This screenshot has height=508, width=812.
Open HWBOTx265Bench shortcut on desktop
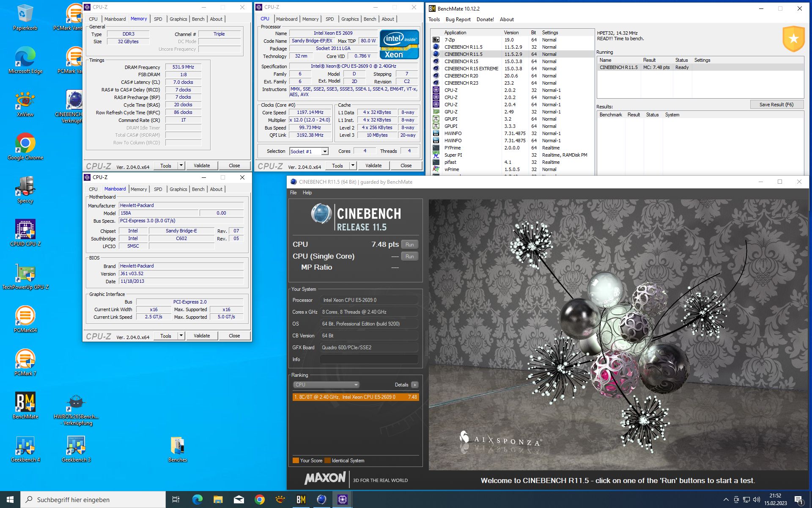[76, 409]
